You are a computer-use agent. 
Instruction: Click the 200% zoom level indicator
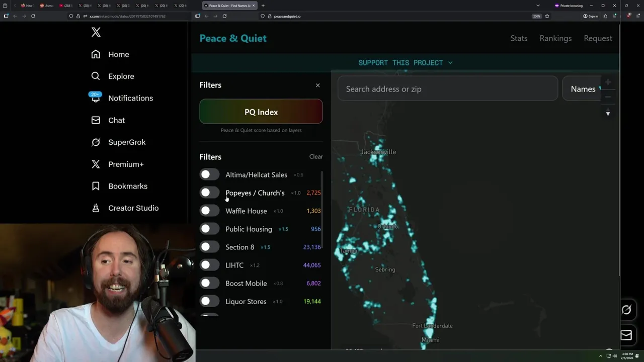[x=537, y=16]
